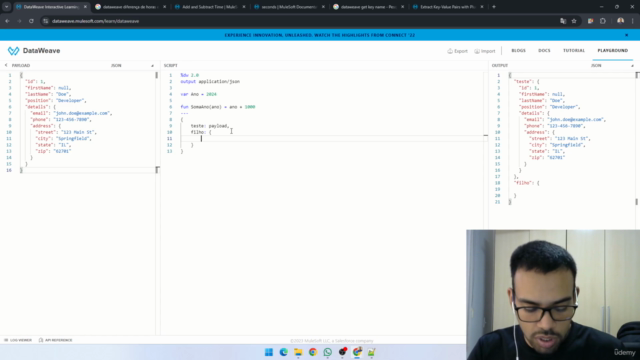Screen dimensions: 640x360
Task: Click the "zip": "62701" payload line
Action: pyautogui.click(x=53, y=151)
